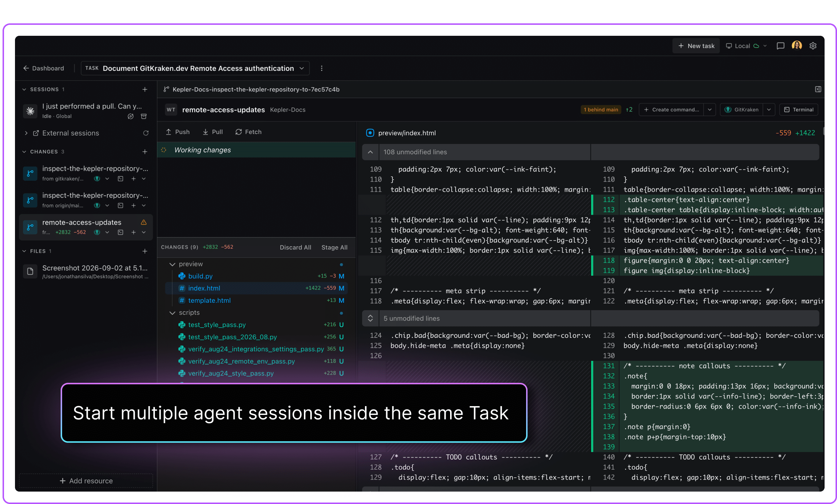Click the GitKraken icon in the 'from origin/mai' row
This screenshot has height=504, width=837.
[x=97, y=206]
